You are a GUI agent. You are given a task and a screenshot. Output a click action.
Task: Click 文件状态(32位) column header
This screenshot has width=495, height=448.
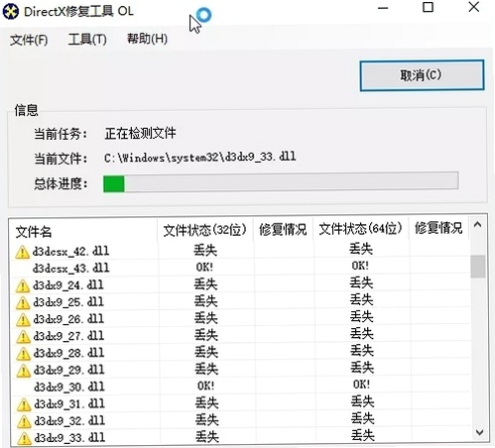(205, 230)
